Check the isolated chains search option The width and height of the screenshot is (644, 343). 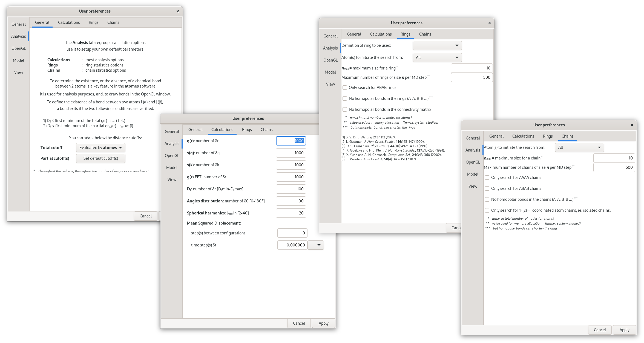[x=487, y=210]
